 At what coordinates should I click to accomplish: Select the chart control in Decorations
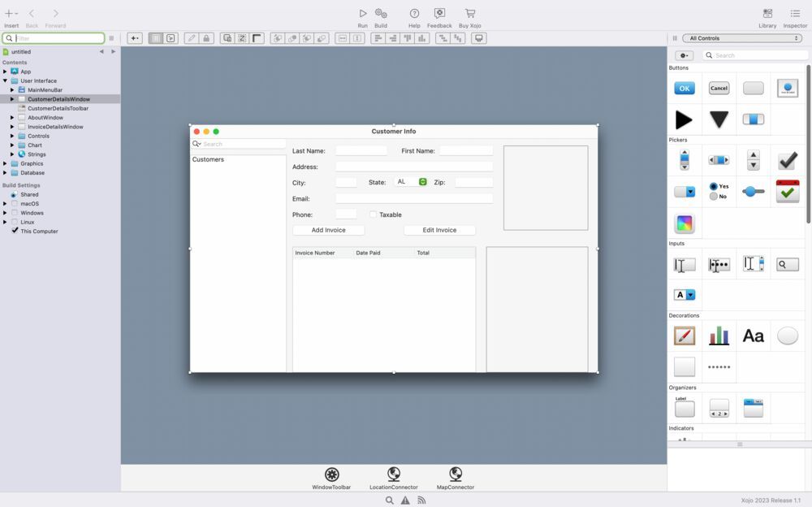click(x=719, y=336)
